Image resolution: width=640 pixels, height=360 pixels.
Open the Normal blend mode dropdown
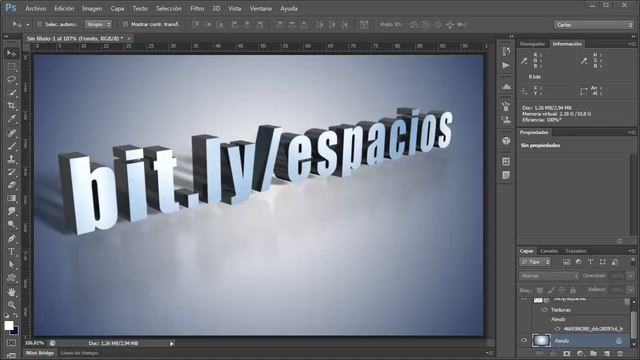[549, 276]
